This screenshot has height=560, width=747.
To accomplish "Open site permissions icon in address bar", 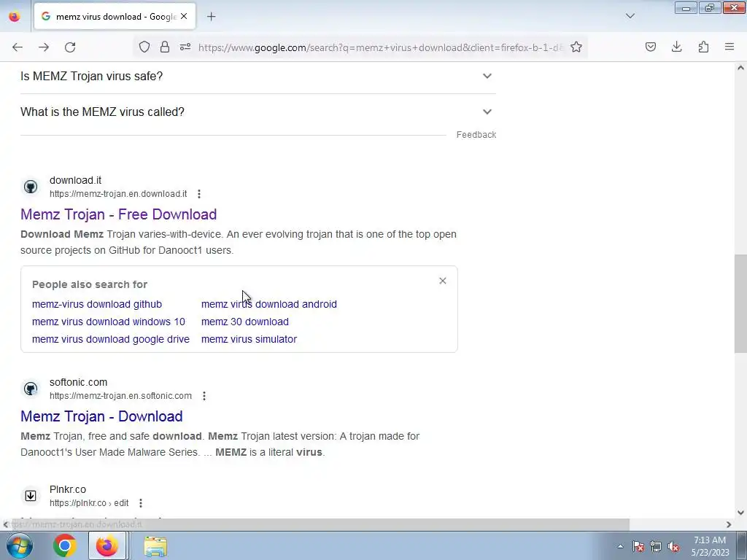I will coord(185,47).
